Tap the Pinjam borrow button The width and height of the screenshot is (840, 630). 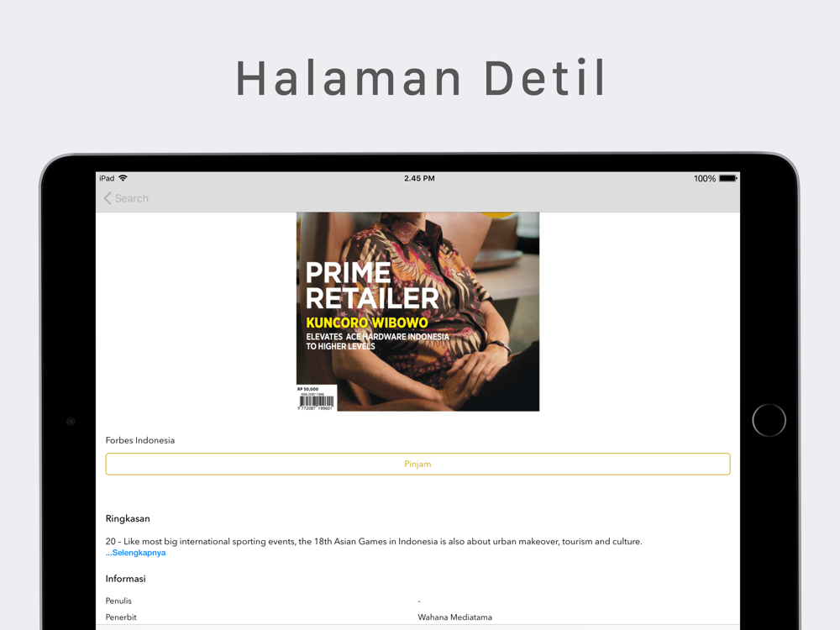pyautogui.click(x=417, y=464)
